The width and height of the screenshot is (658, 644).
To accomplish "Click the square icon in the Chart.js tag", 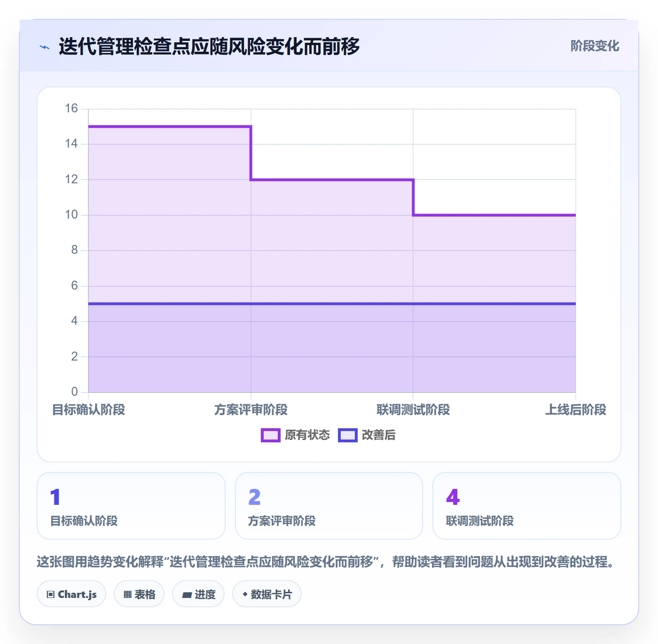I will tap(51, 594).
